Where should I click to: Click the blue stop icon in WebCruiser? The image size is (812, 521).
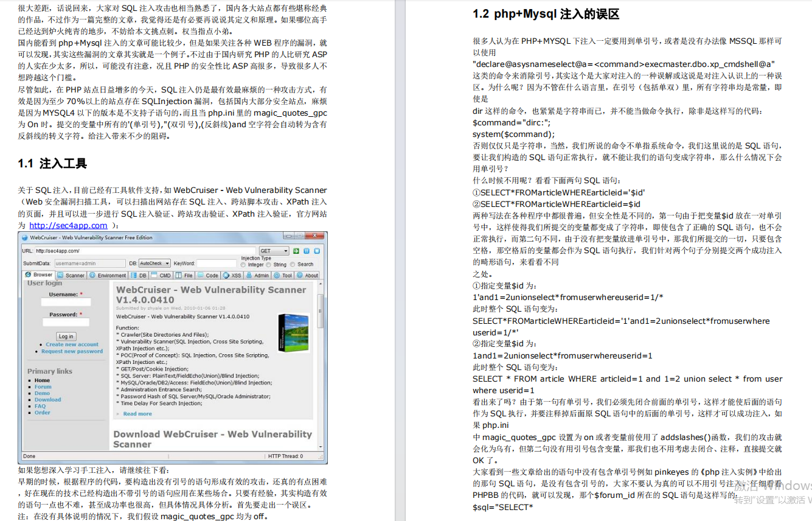tap(316, 251)
